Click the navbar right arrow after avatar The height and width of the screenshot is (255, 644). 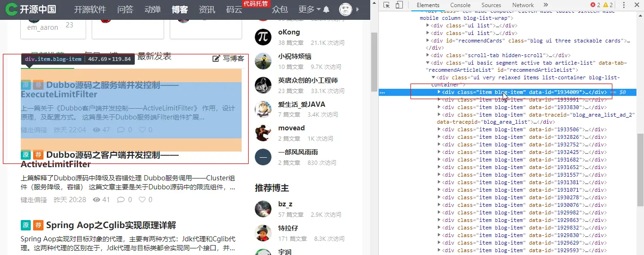(x=357, y=9)
